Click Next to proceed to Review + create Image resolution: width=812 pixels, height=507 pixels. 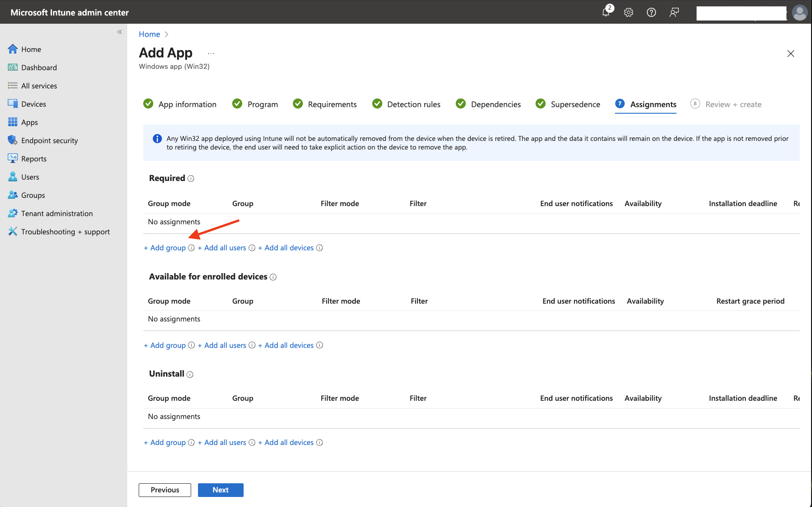(220, 490)
